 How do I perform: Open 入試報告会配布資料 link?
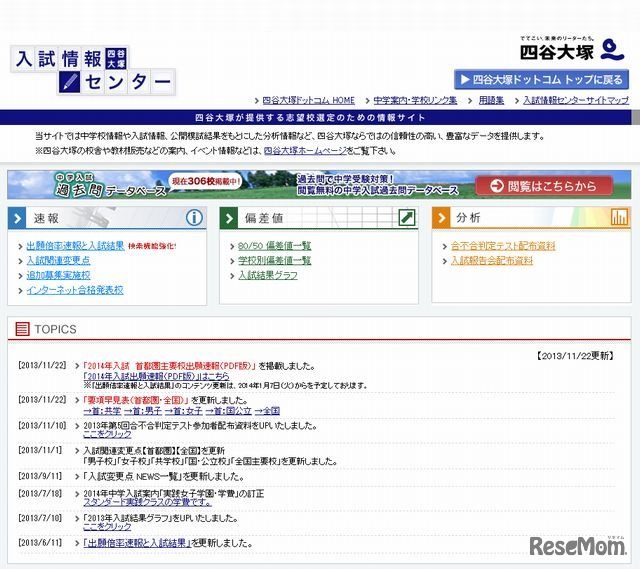pos(492,260)
